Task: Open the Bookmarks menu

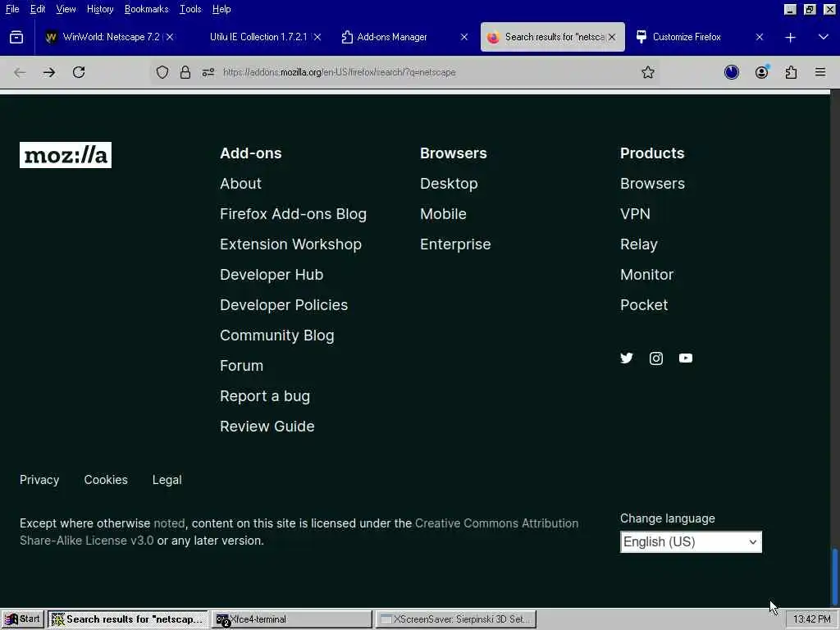Action: [146, 9]
